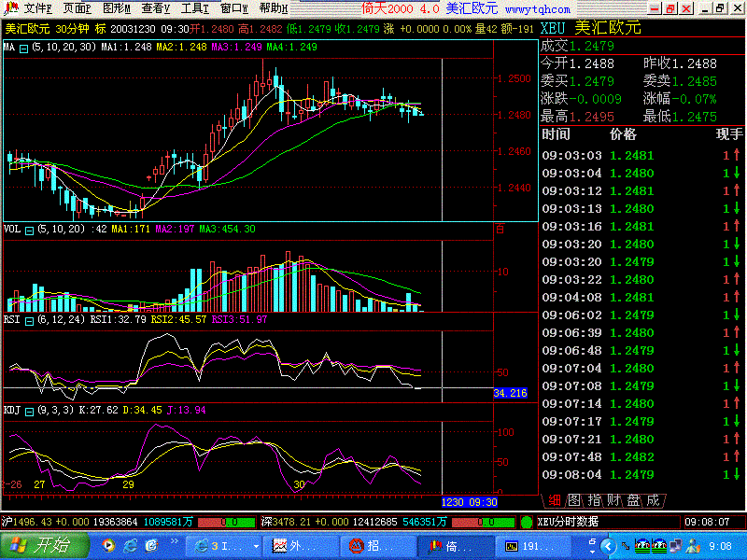Switch to the 成 trades tab
Screen dimensions: 747x560
653,500
